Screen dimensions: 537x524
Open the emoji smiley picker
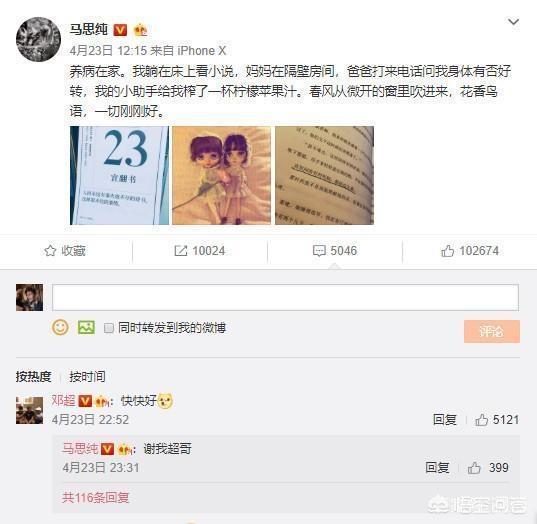coord(60,327)
